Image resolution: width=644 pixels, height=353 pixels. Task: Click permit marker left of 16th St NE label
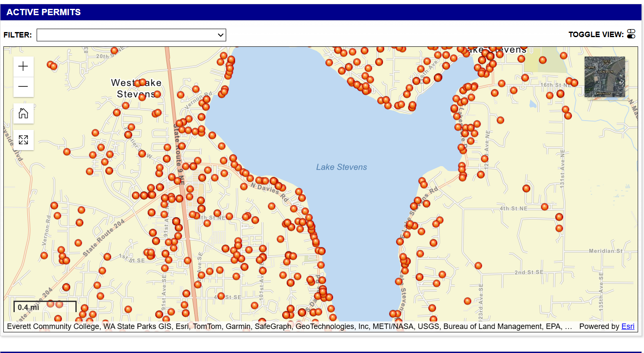point(525,78)
